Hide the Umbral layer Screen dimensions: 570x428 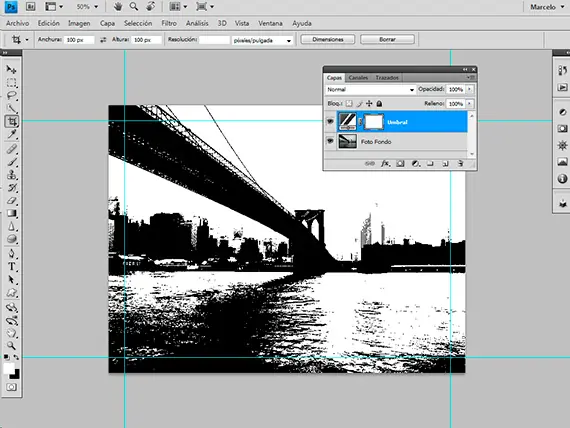tap(330, 121)
